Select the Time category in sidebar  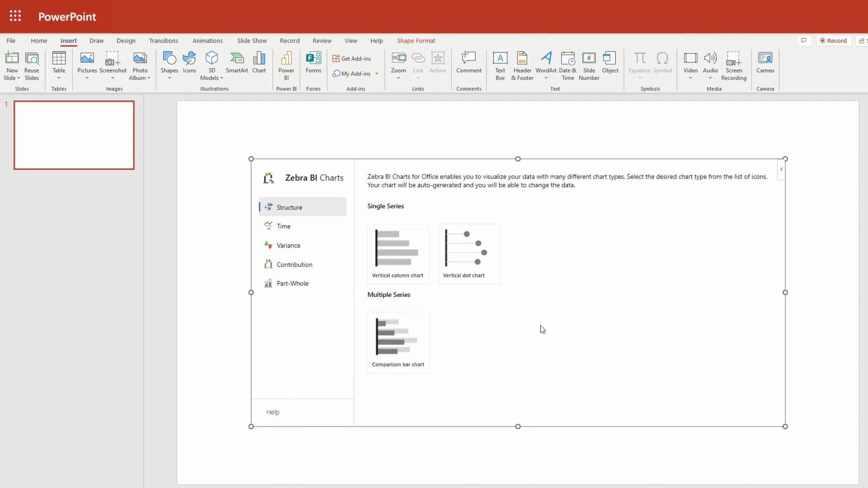[x=283, y=226]
